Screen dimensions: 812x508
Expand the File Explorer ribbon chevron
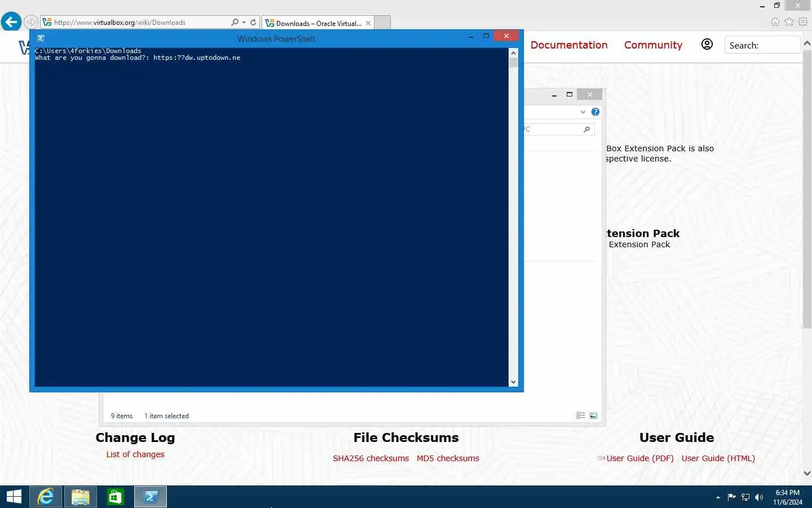click(583, 112)
